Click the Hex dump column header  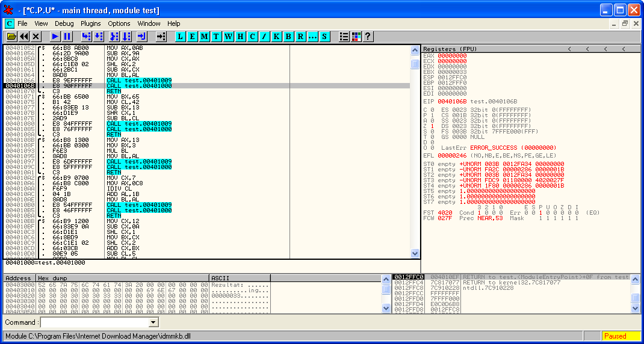coord(123,278)
